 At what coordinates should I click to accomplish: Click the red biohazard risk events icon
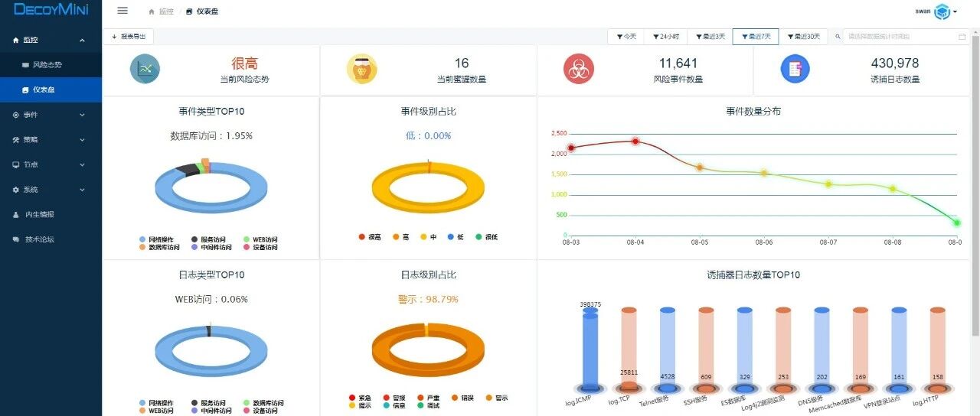579,69
